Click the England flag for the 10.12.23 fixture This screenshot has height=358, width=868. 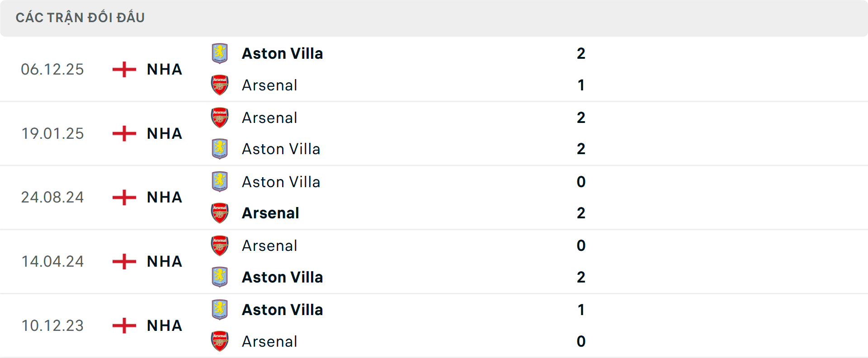[123, 325]
